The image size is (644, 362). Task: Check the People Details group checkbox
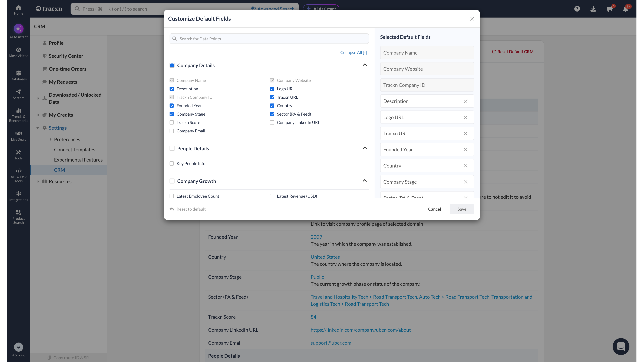[x=172, y=148]
